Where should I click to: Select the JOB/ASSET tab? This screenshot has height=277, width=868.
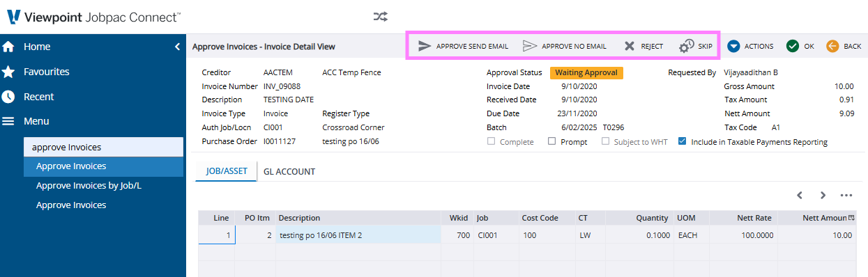226,171
